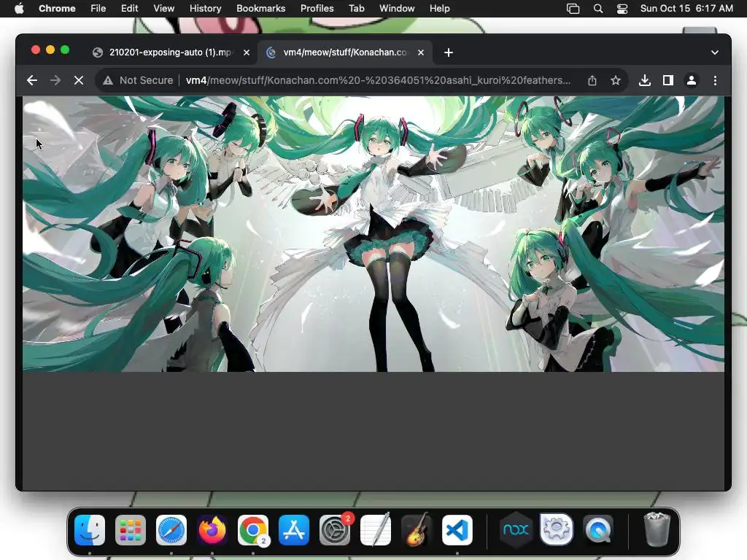
Task: Close the Chrome window
Action: [x=36, y=50]
